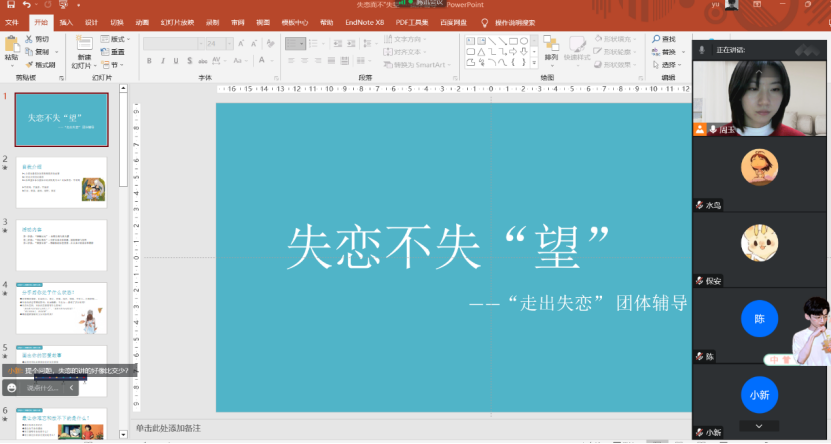Open the Insert (插入) ribbon tab
The height and width of the screenshot is (444, 831).
pyautogui.click(x=66, y=22)
